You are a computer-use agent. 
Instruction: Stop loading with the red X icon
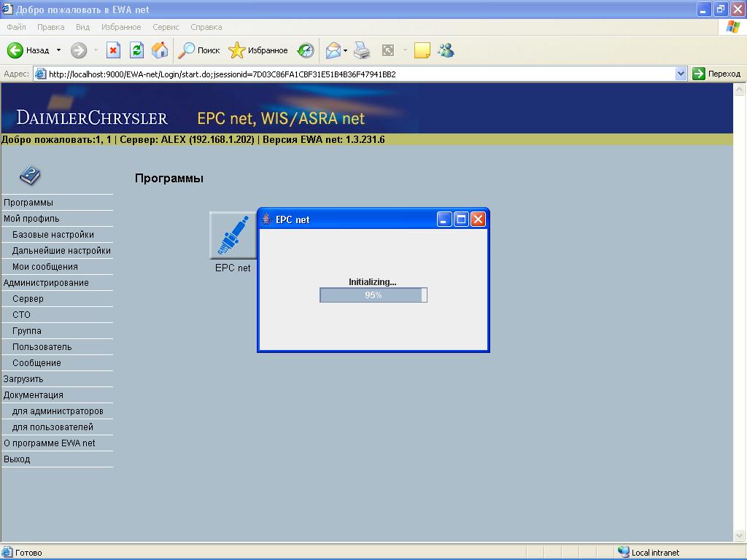[113, 50]
